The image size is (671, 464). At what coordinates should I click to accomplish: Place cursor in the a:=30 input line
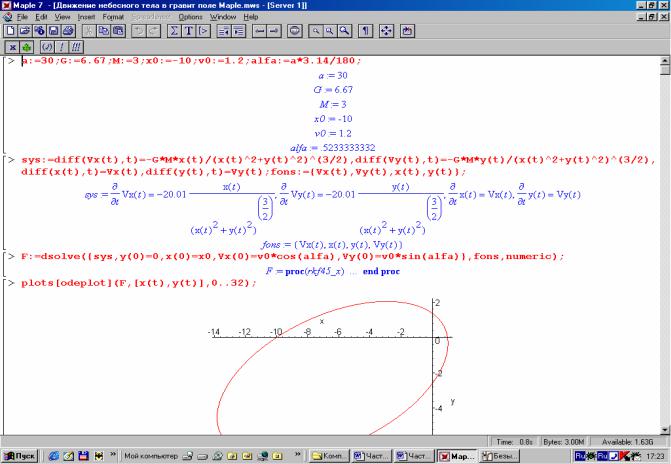pos(191,61)
